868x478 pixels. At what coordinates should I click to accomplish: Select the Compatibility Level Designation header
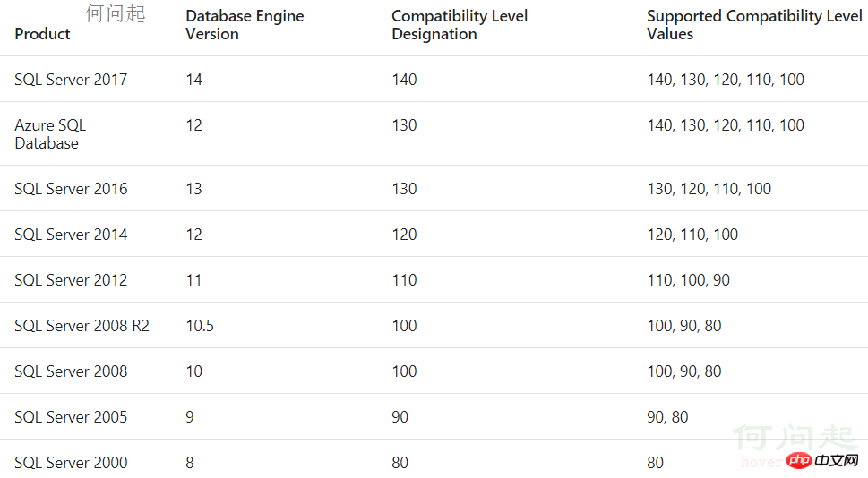click(460, 25)
